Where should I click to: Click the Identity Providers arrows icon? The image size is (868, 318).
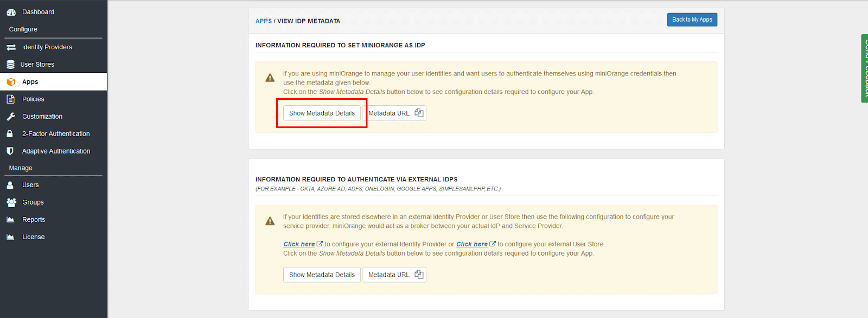[x=11, y=47]
